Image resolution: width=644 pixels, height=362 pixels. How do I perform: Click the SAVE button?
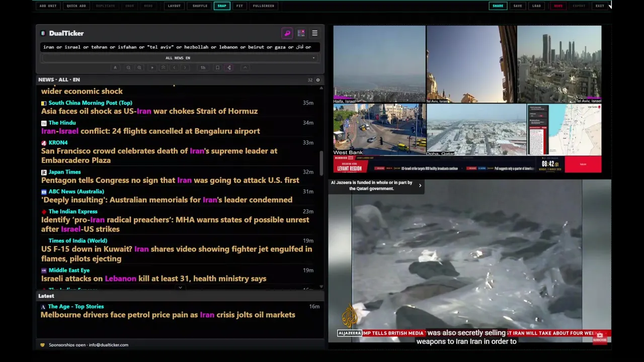click(x=518, y=6)
